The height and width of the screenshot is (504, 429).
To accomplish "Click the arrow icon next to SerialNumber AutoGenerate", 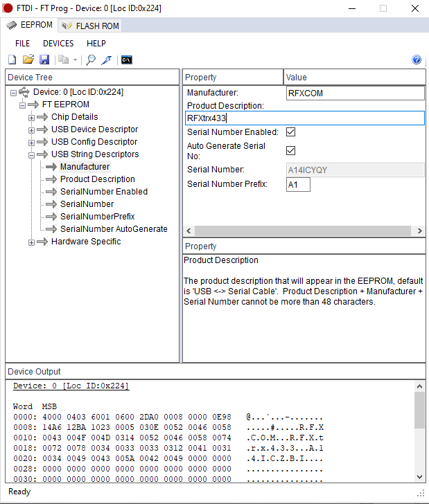I will coord(51,229).
